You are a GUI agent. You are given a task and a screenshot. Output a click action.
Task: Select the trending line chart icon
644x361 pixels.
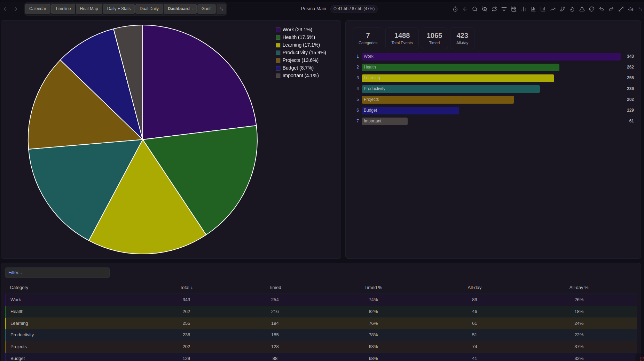[553, 9]
